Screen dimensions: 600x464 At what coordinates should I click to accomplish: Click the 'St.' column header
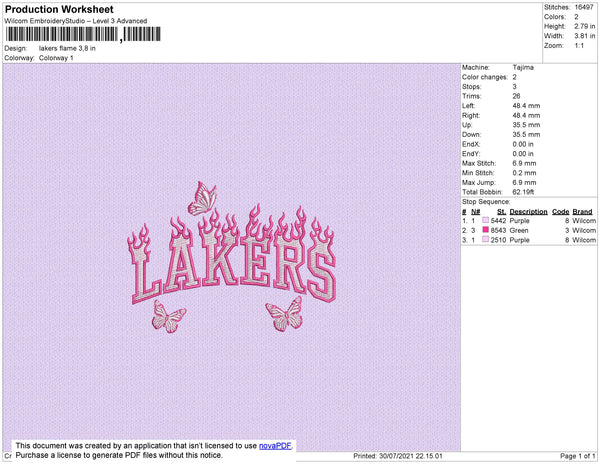point(501,212)
